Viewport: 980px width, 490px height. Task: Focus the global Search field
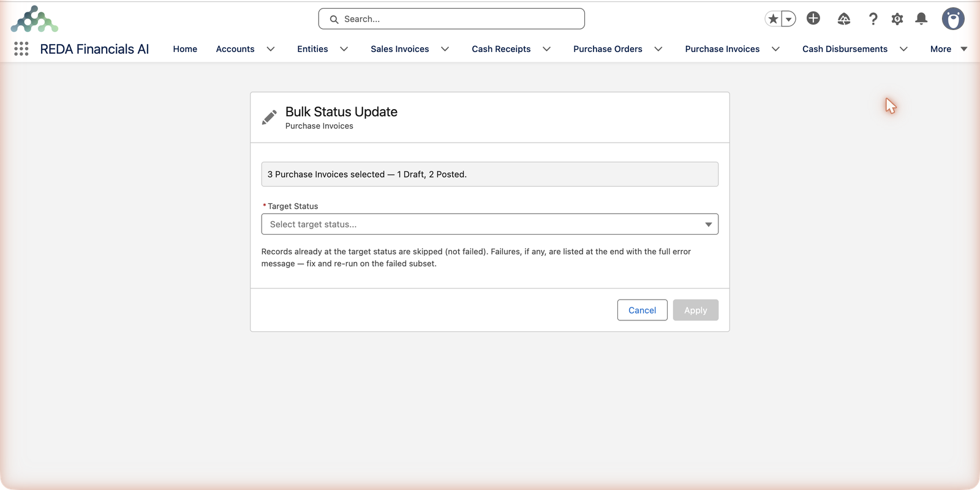coord(451,19)
